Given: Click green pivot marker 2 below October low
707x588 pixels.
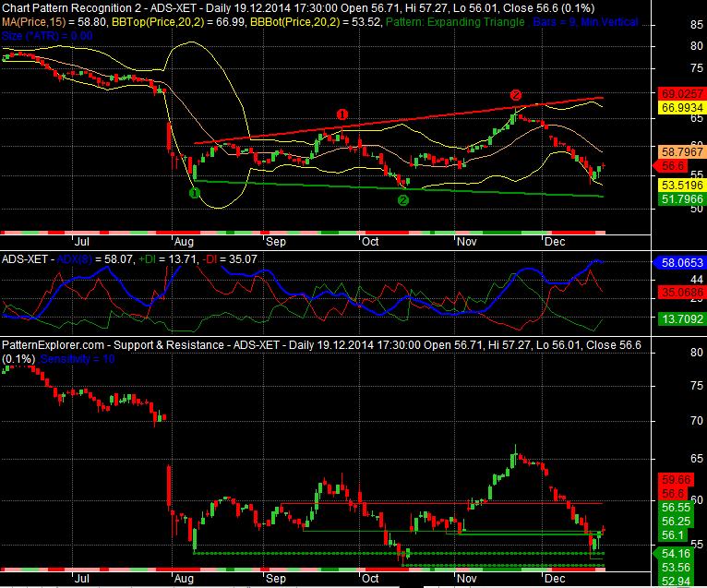Looking at the screenshot, I should [403, 200].
